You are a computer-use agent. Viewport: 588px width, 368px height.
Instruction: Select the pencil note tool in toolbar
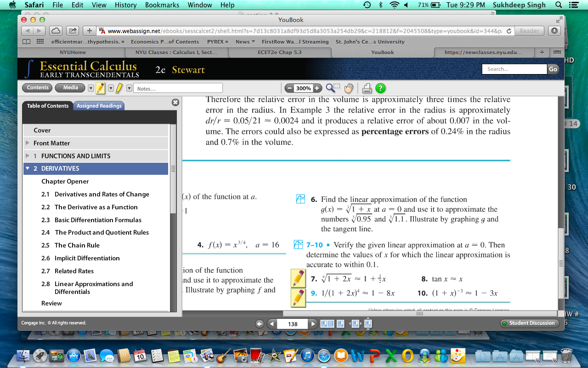point(100,88)
